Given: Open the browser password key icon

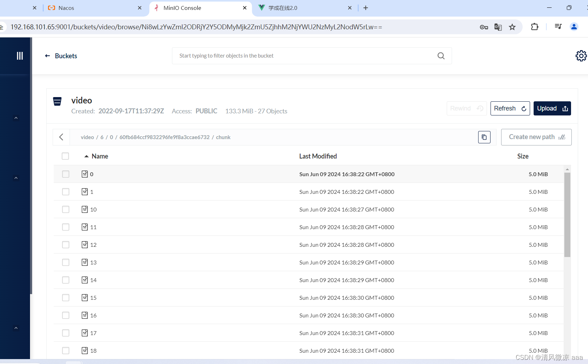Looking at the screenshot, I should (484, 27).
